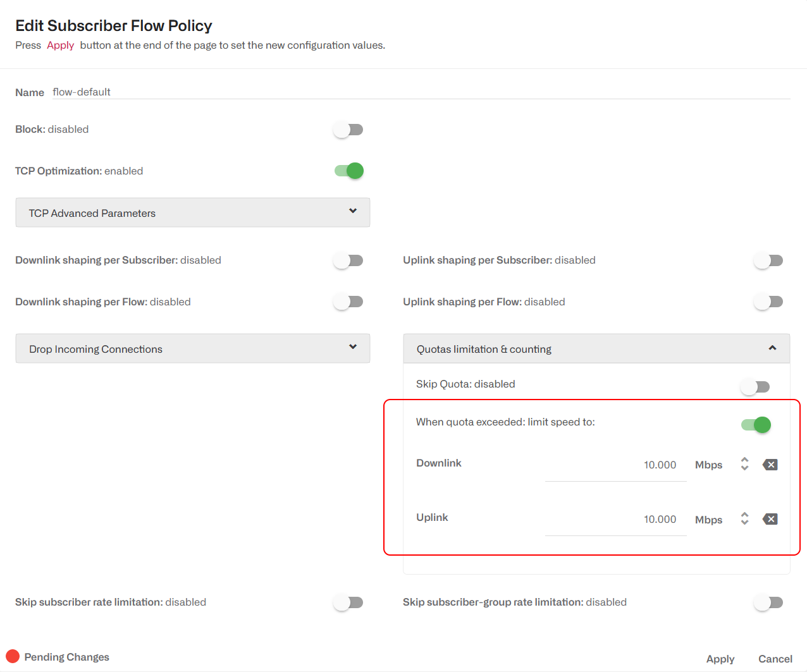Cancel editing the flow policy

(775, 659)
